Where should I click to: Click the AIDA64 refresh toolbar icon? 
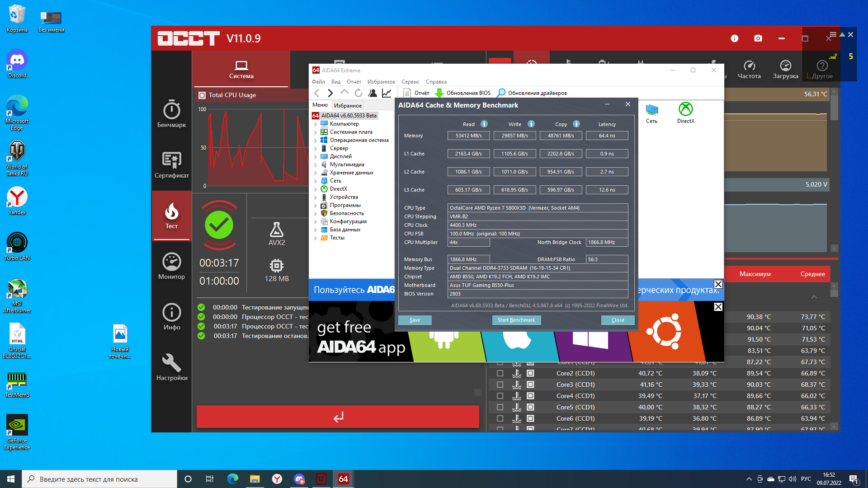pos(359,93)
